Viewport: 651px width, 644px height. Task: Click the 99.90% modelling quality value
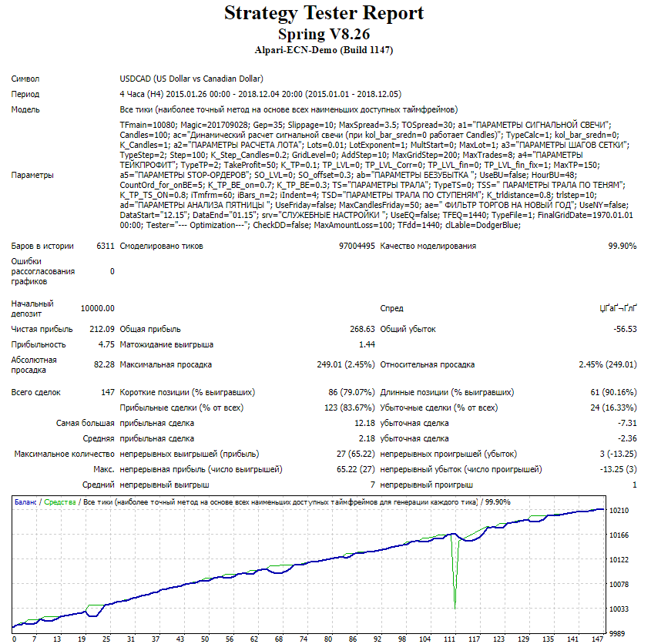pos(622,246)
